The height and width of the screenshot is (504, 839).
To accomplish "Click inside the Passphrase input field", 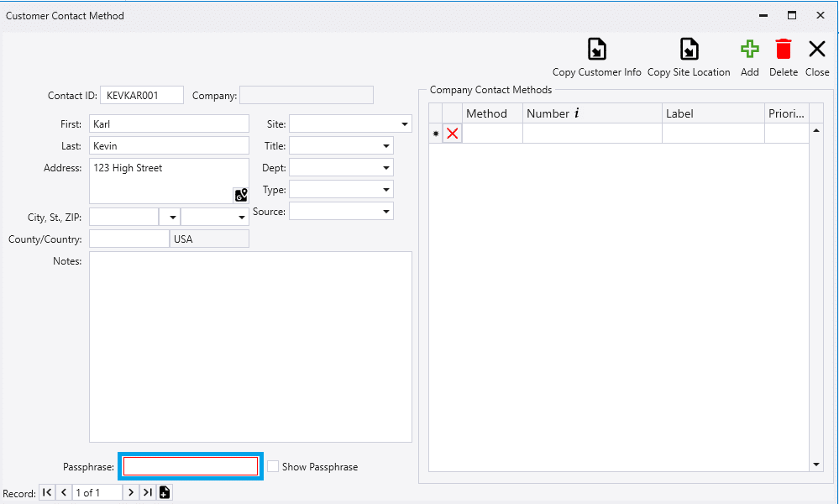I will tap(191, 466).
